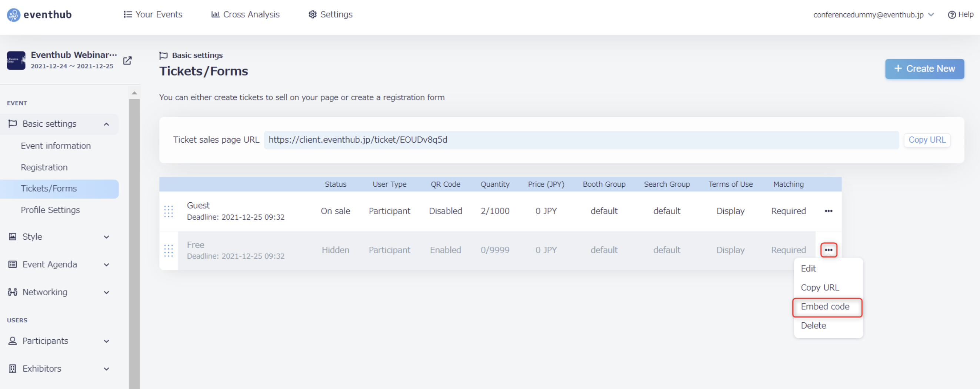Click the Cross Analysis chart icon
The image size is (980, 389).
[215, 14]
